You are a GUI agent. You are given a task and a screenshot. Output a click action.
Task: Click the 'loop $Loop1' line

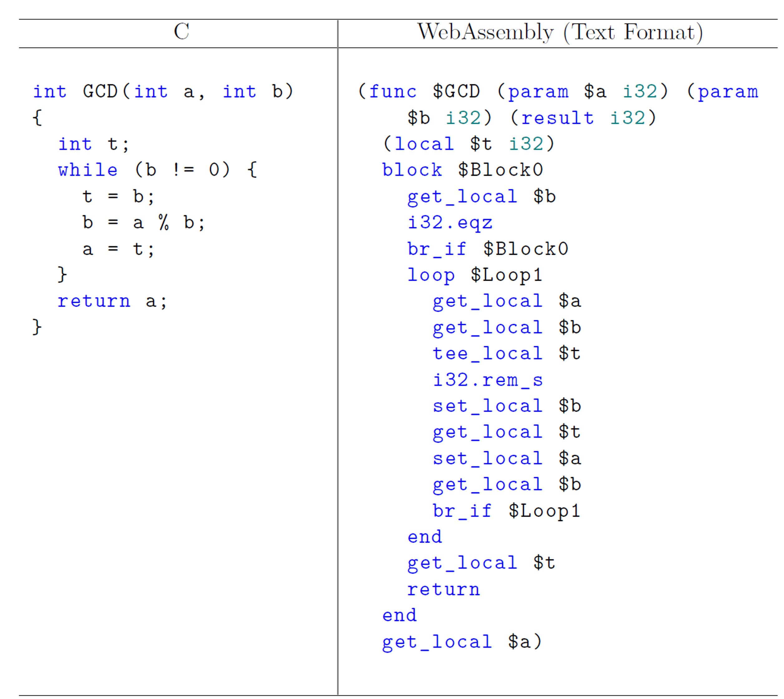pos(475,275)
